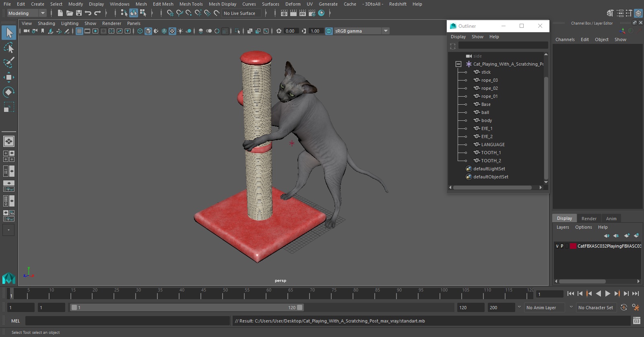Click the Undo arrow icon

[88, 13]
